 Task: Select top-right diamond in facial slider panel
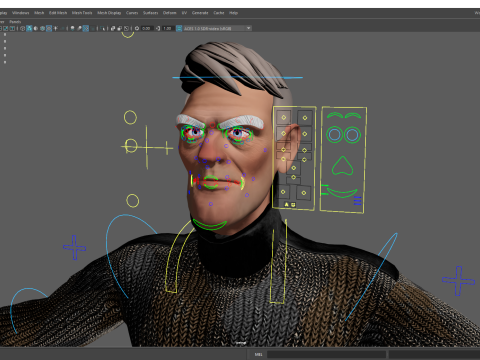pyautogui.click(x=305, y=118)
